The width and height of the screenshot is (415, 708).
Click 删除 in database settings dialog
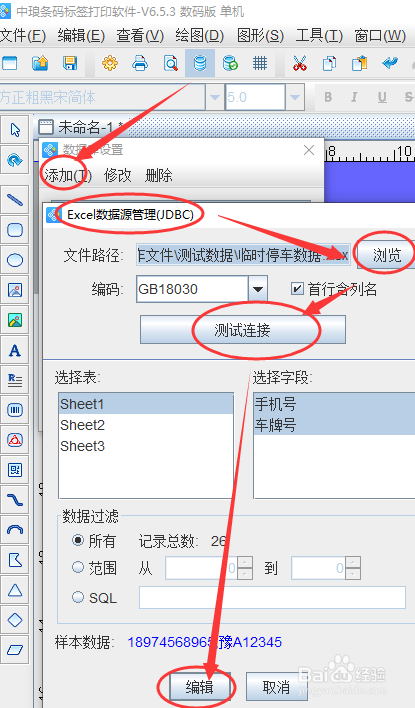point(159,175)
